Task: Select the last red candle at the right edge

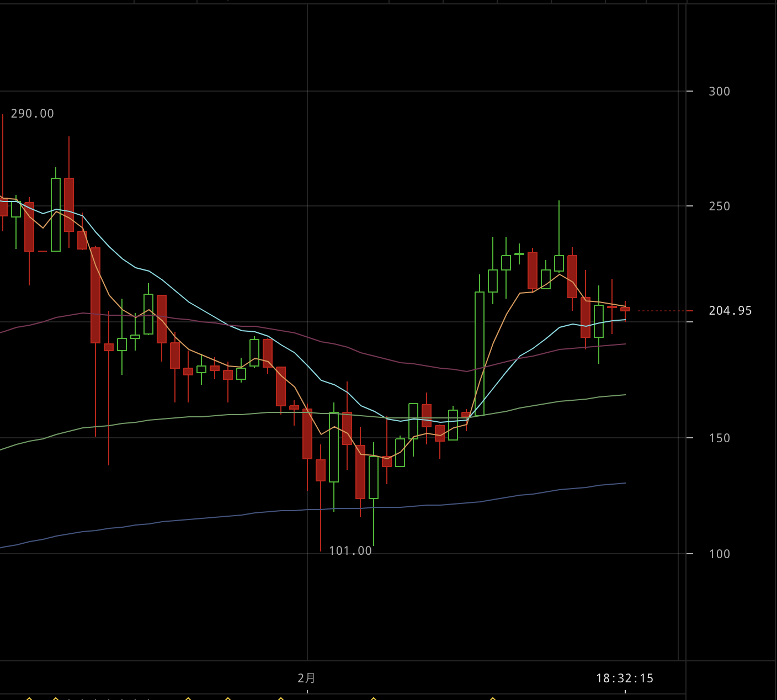Action: click(625, 309)
